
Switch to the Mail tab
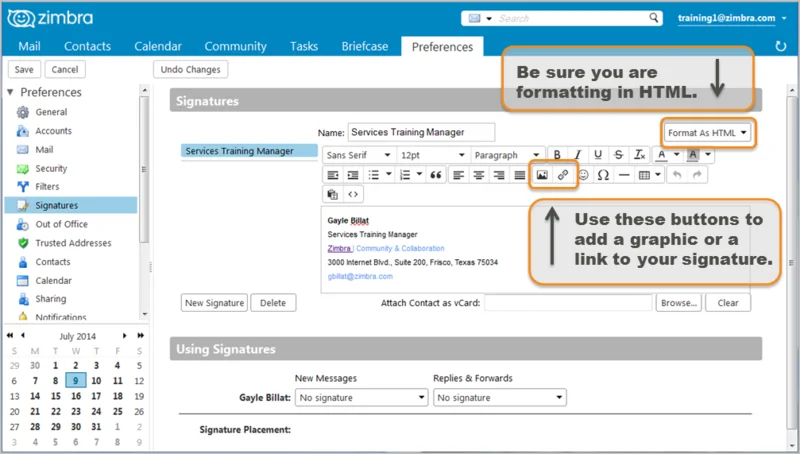click(x=30, y=46)
